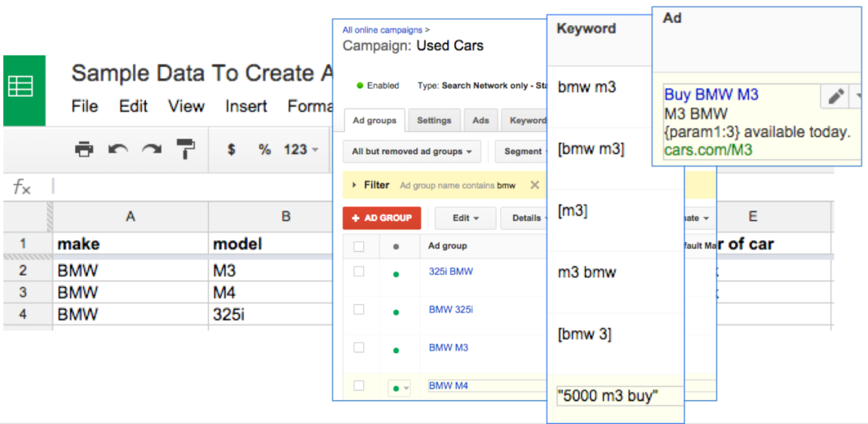Image resolution: width=868 pixels, height=424 pixels.
Task: Click the red + AD GROUP button
Action: click(382, 218)
